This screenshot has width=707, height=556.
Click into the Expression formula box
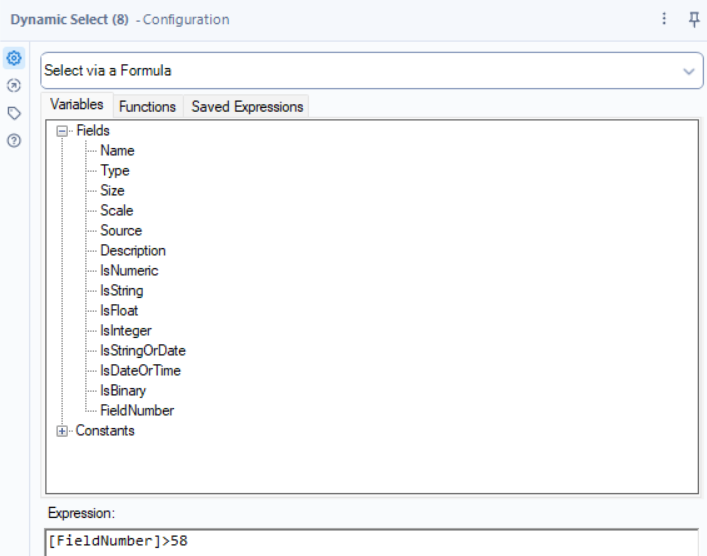(x=372, y=542)
